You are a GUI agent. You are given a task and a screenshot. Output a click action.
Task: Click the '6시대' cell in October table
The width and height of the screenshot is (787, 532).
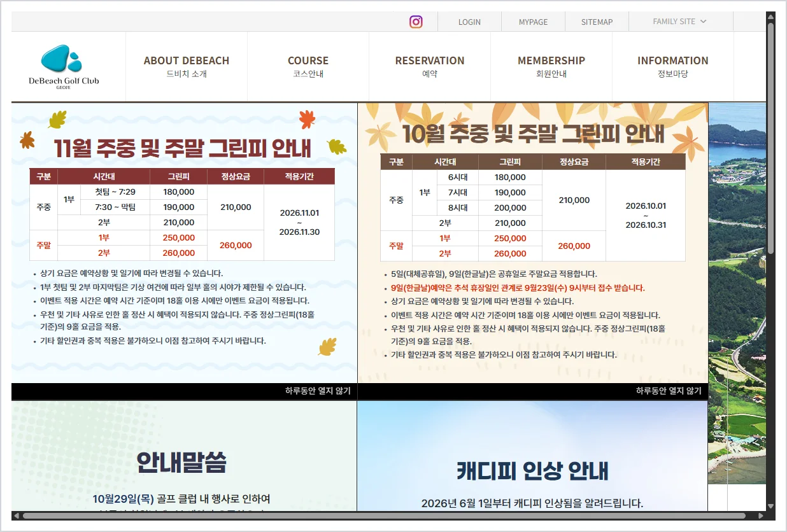pyautogui.click(x=458, y=178)
